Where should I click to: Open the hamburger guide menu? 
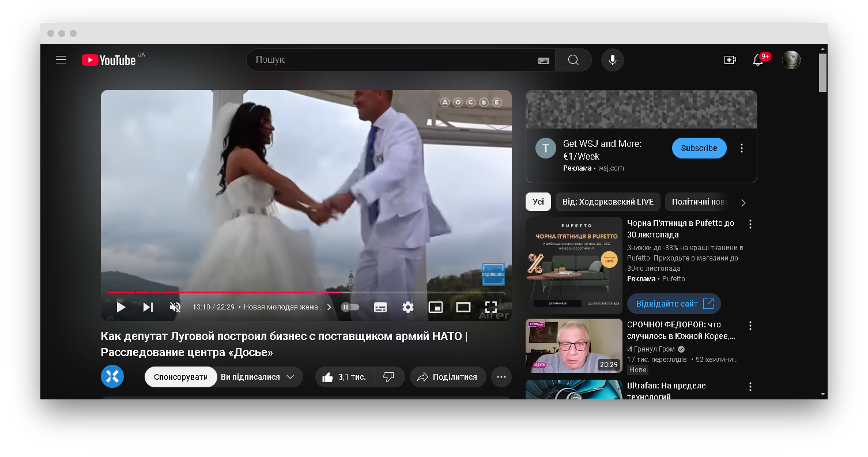(x=61, y=60)
